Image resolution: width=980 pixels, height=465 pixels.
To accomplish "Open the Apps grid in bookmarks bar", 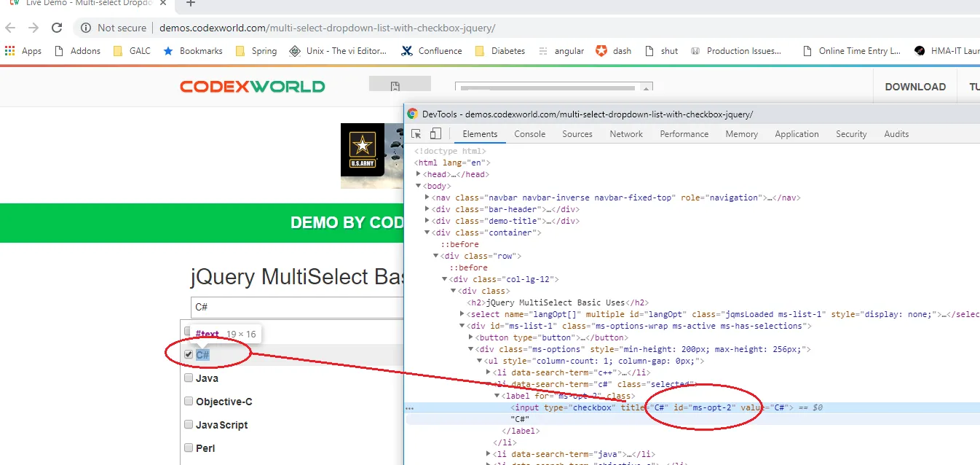I will (x=23, y=51).
